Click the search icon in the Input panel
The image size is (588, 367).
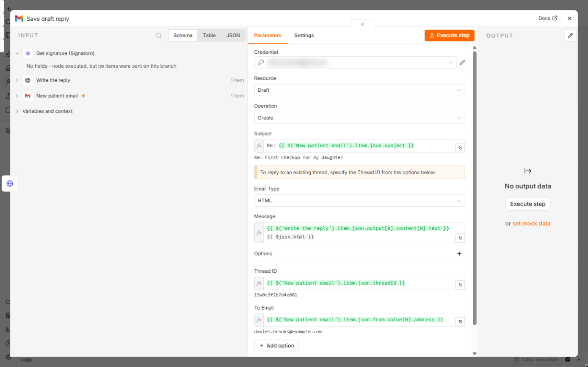click(x=159, y=36)
